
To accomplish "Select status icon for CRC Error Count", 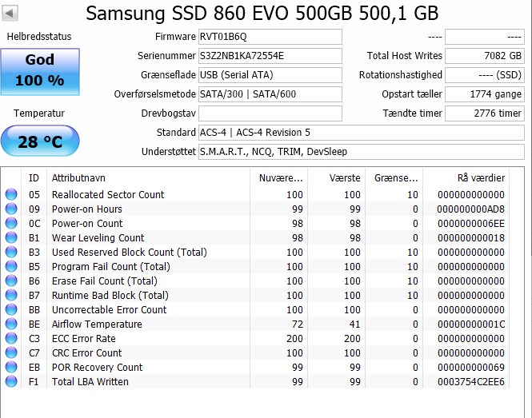I will pyautogui.click(x=11, y=353).
